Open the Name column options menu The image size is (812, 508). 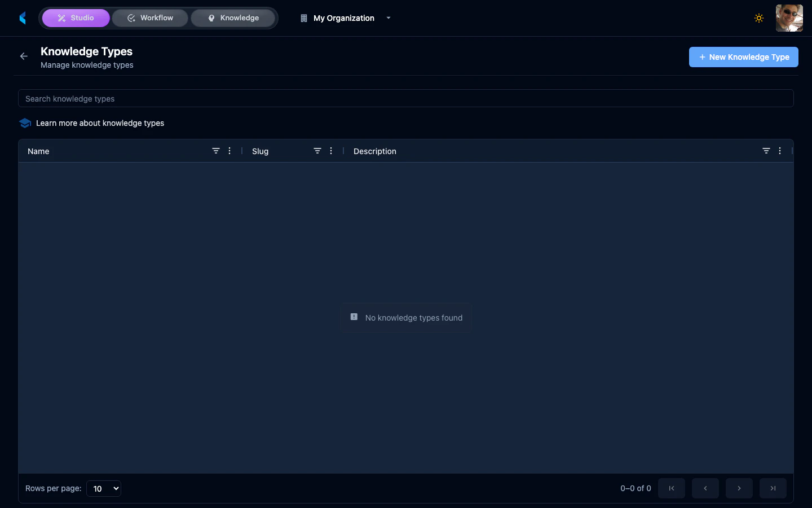pyautogui.click(x=230, y=151)
